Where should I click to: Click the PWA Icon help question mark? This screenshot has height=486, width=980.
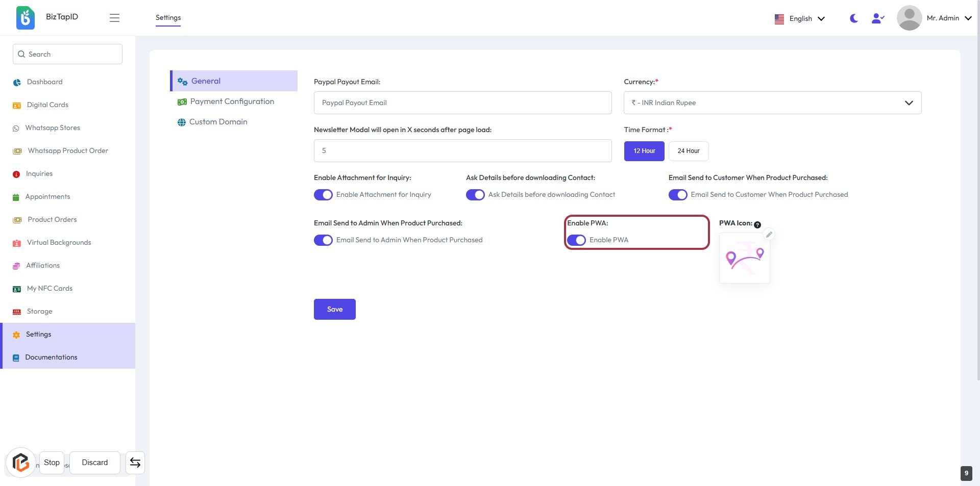pos(757,225)
